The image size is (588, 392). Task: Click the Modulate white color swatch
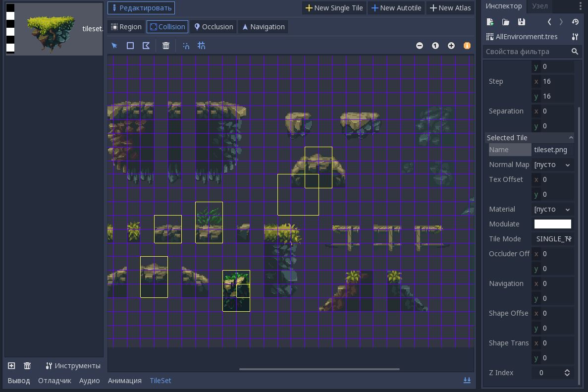(x=553, y=224)
